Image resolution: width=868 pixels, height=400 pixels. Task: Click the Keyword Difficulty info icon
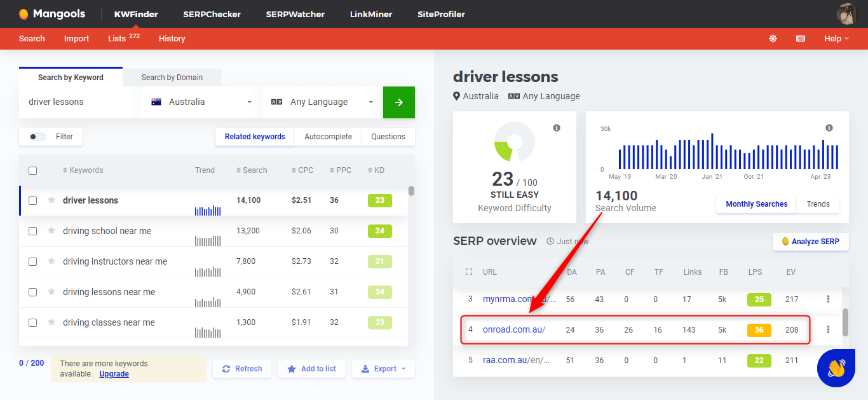(x=557, y=128)
